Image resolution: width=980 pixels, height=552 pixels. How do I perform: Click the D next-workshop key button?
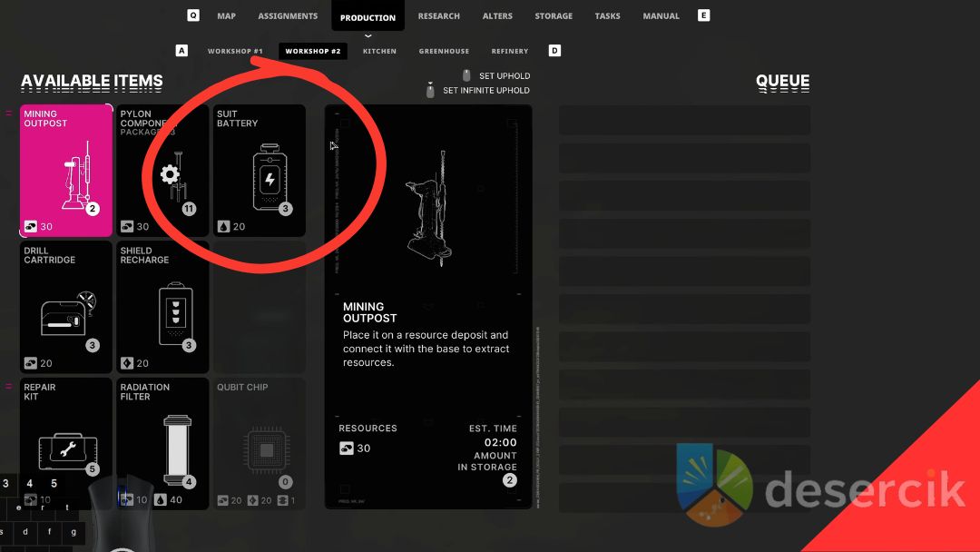pos(554,51)
